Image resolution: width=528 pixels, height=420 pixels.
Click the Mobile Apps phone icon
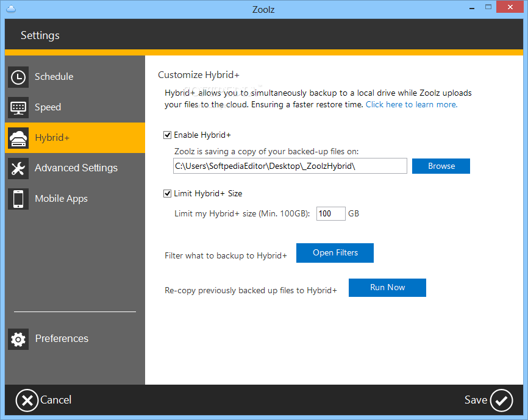point(18,199)
